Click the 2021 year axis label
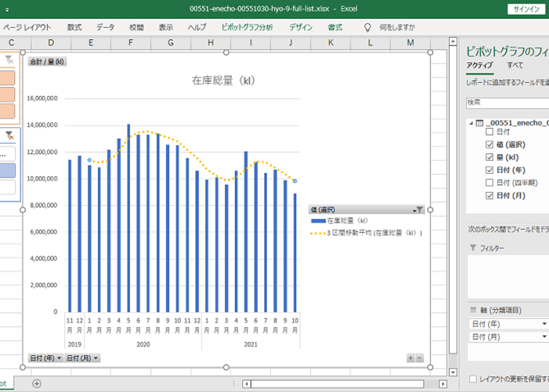 click(251, 344)
